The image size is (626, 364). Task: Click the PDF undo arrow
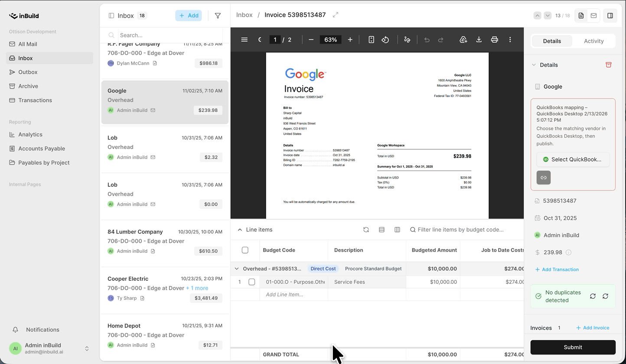[x=427, y=39]
